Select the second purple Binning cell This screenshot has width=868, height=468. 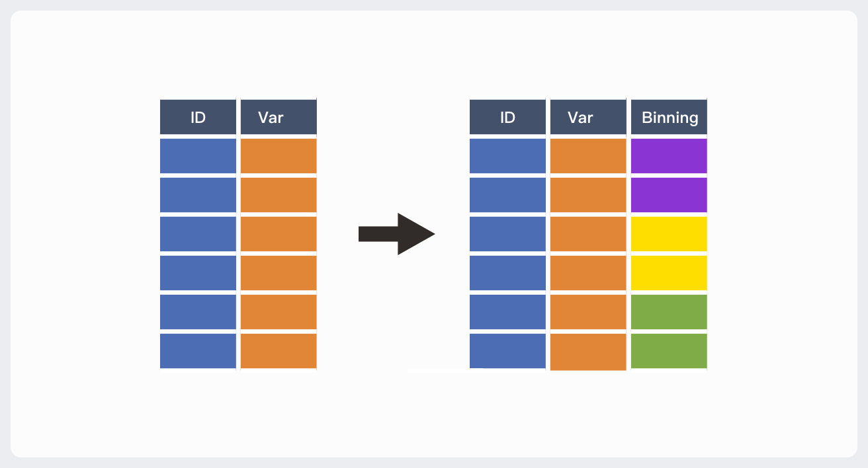point(669,194)
